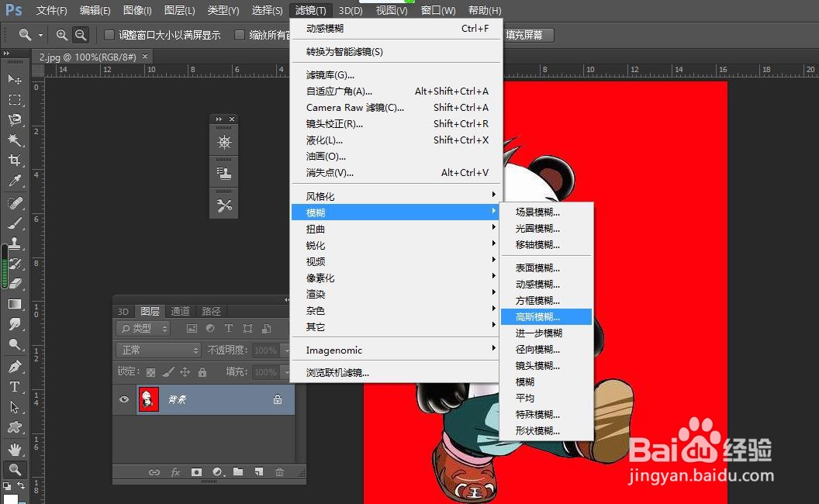Toggle resize windows to fit checkbox
The width and height of the screenshot is (819, 504).
pyautogui.click(x=109, y=35)
